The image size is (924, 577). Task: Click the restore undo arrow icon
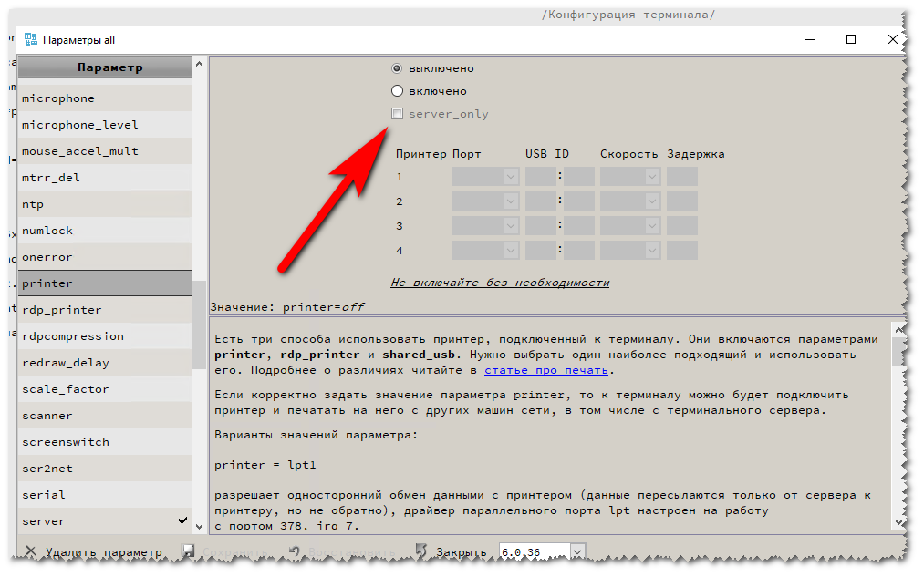tap(294, 551)
